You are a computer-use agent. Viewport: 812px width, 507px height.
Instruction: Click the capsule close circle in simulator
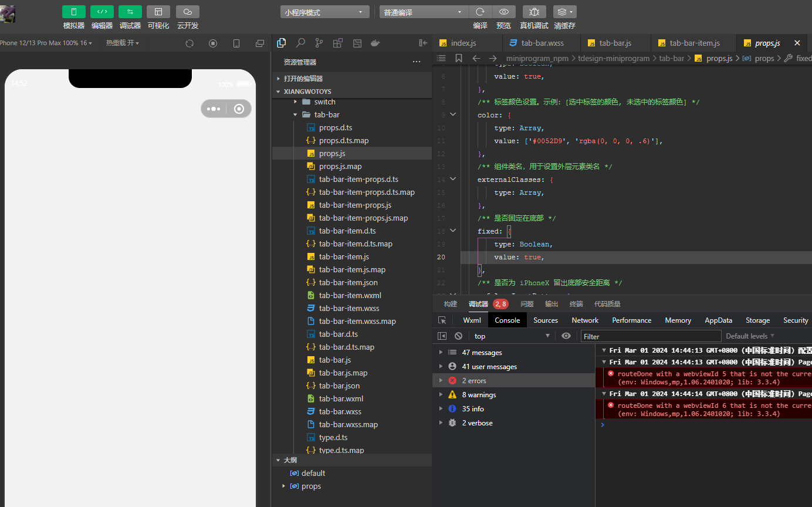(x=239, y=109)
